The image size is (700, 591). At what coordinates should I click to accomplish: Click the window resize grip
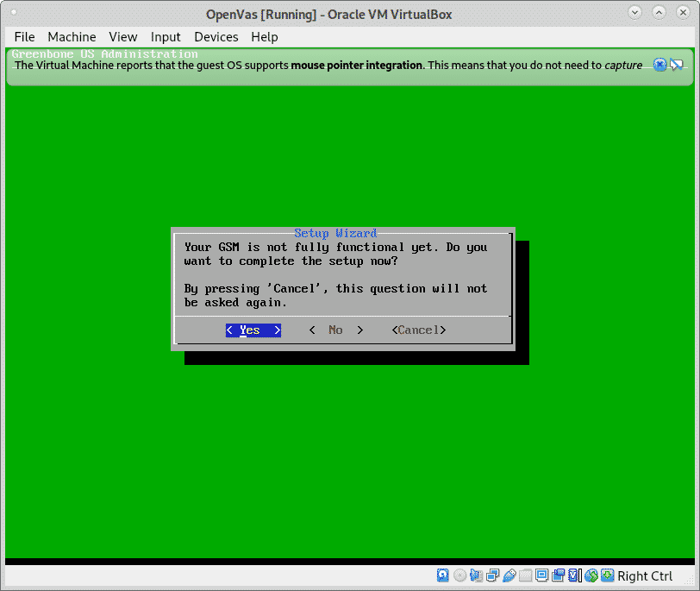tap(690, 581)
